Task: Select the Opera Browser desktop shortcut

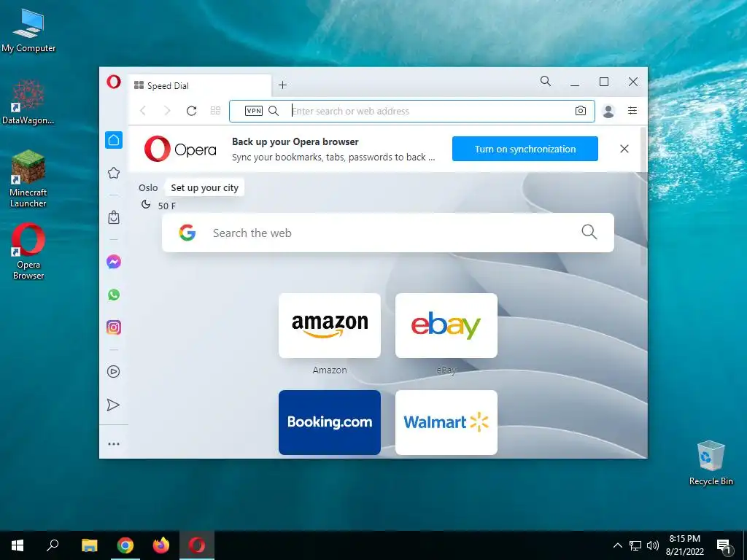Action: (x=28, y=252)
